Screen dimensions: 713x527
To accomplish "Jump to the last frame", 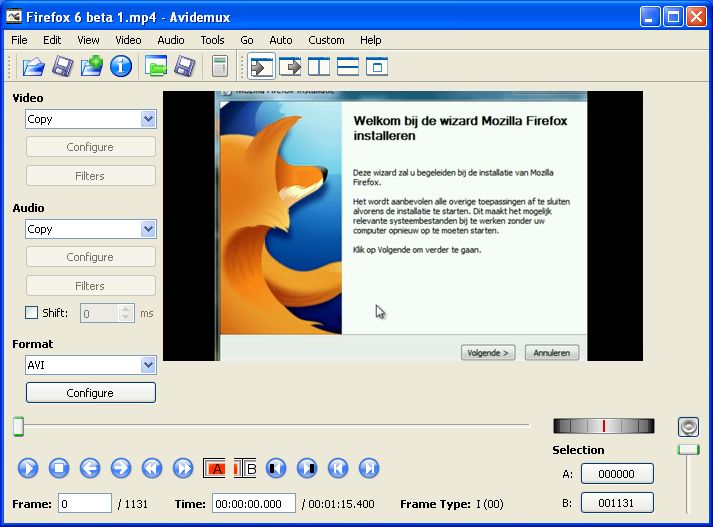I will [x=369, y=467].
